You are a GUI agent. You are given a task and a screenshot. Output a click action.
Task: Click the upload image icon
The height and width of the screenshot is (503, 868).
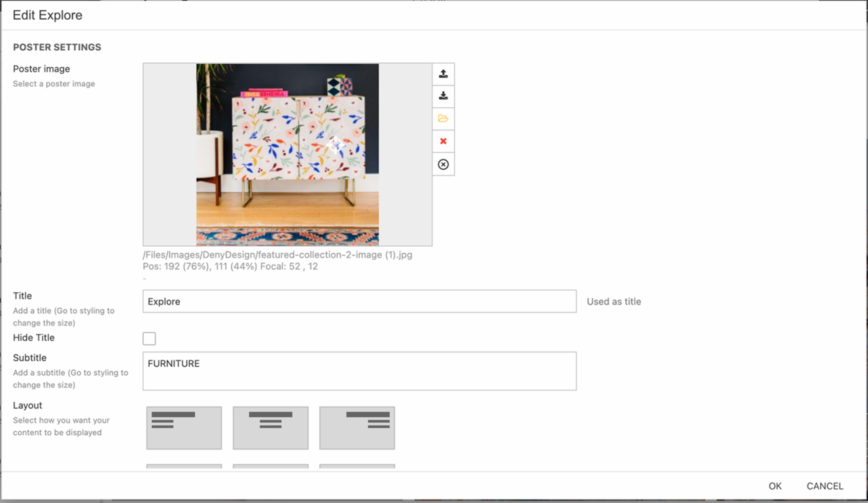tap(443, 74)
